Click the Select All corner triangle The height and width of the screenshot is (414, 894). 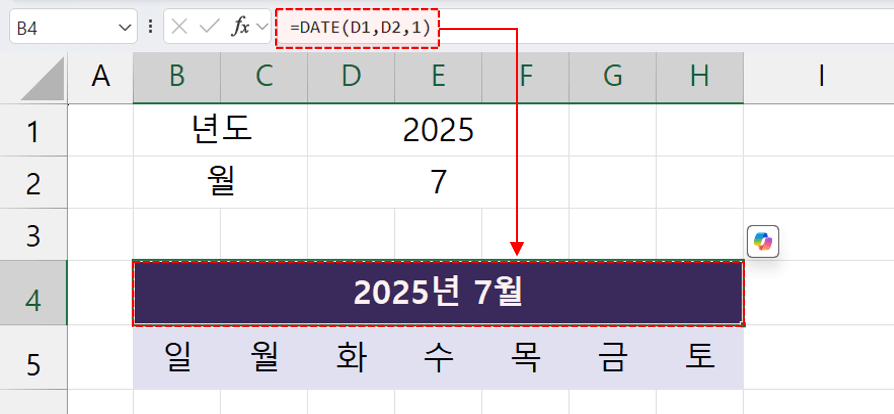click(x=43, y=79)
